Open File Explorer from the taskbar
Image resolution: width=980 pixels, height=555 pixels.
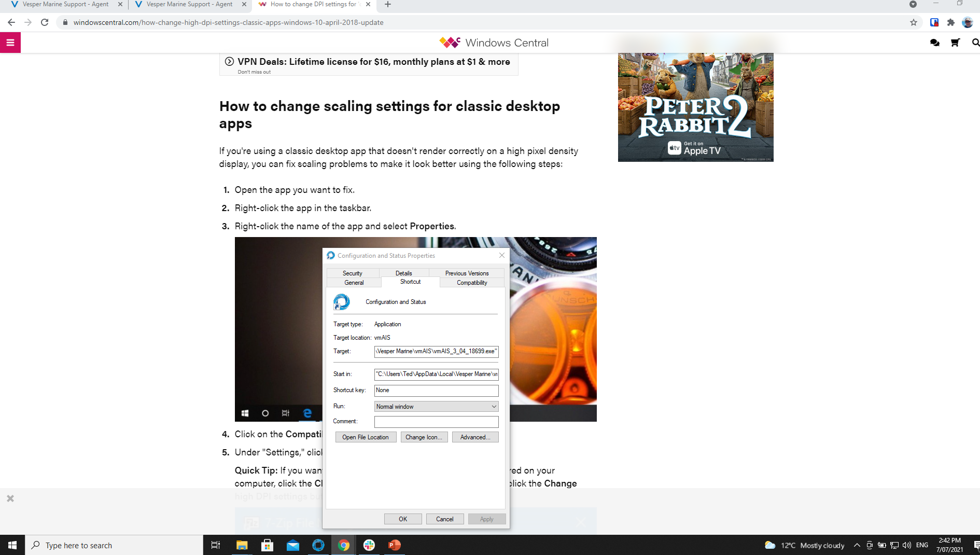click(242, 545)
